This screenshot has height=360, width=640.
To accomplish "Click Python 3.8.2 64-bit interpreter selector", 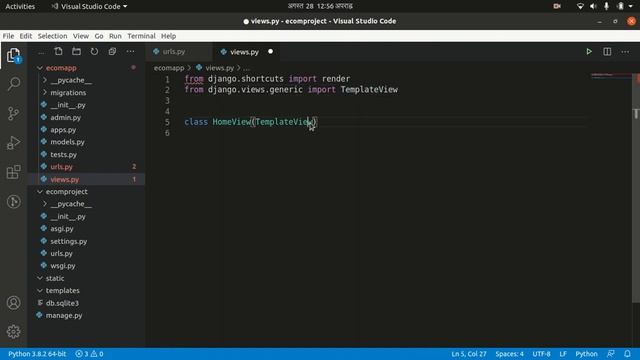I will pos(37,354).
